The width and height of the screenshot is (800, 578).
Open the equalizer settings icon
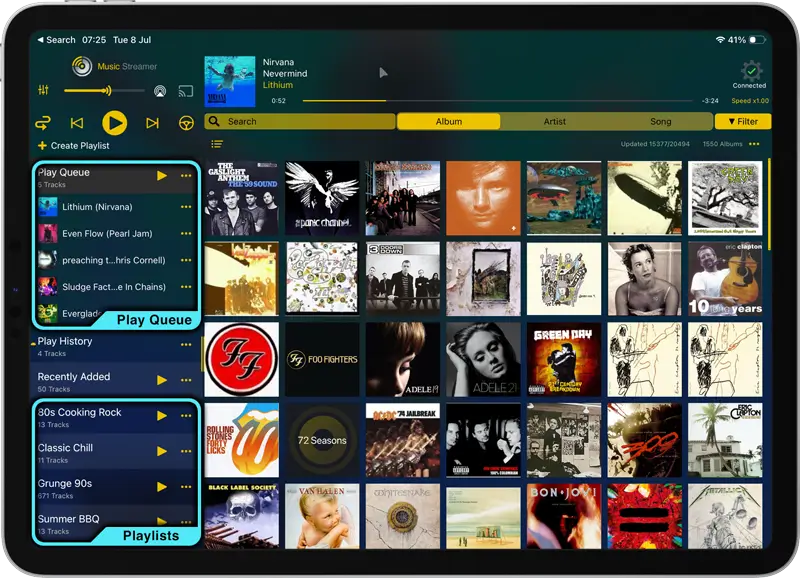(x=43, y=90)
